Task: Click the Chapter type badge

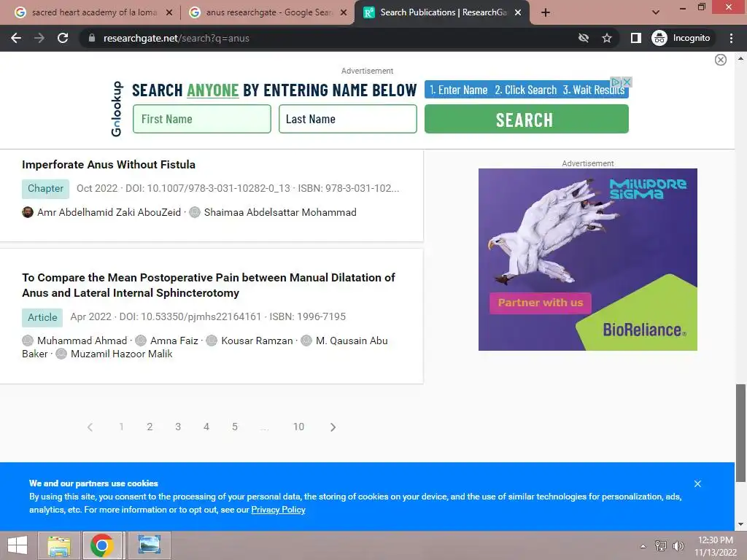Action: (45, 189)
